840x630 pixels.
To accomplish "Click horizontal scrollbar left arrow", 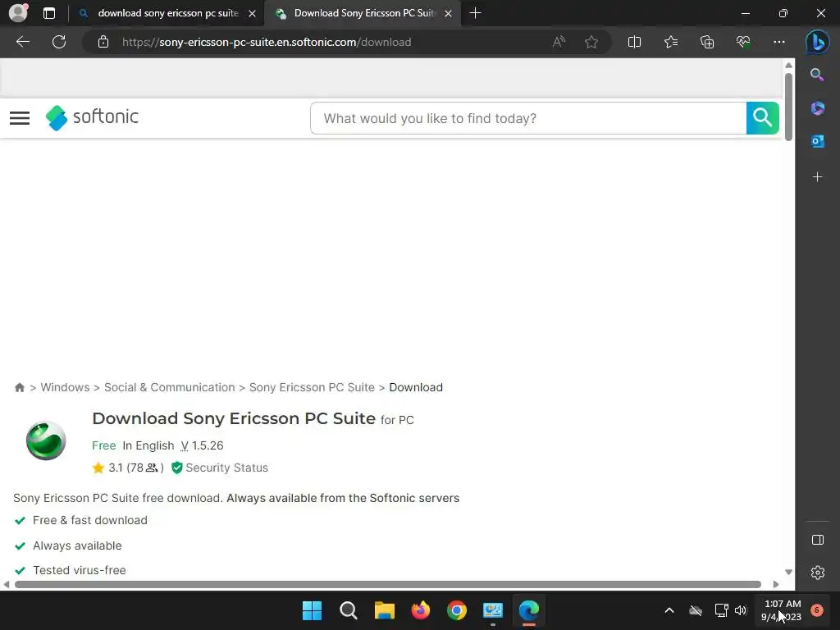I will pyautogui.click(x=7, y=584).
